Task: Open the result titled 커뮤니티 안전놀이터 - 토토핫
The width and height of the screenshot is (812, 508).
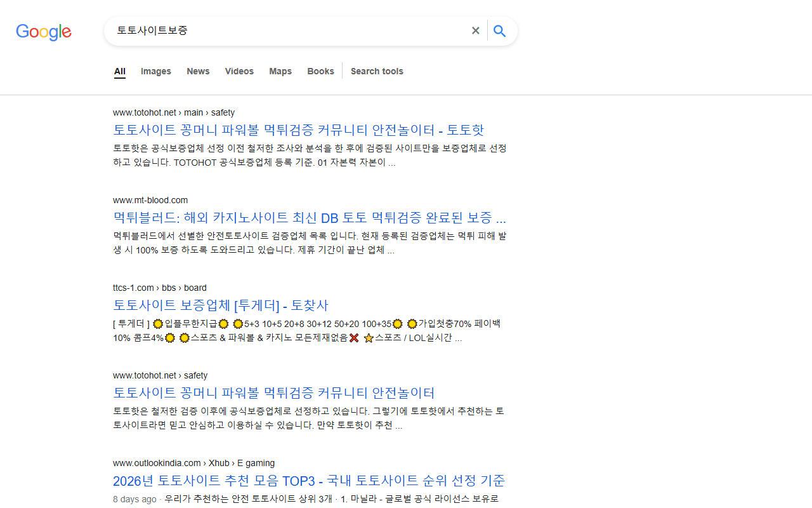Action: pyautogui.click(x=298, y=130)
